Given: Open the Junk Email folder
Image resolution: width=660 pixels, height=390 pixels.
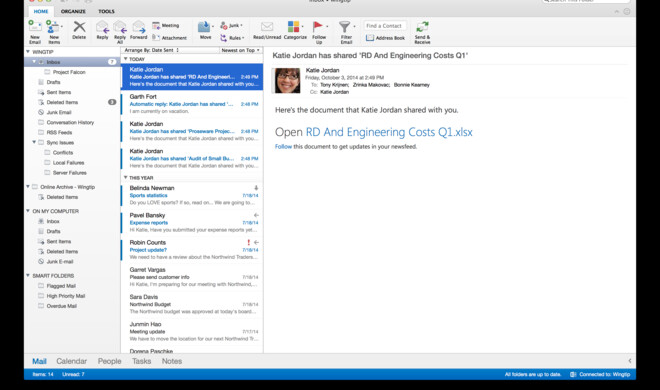Looking at the screenshot, I should [x=59, y=112].
